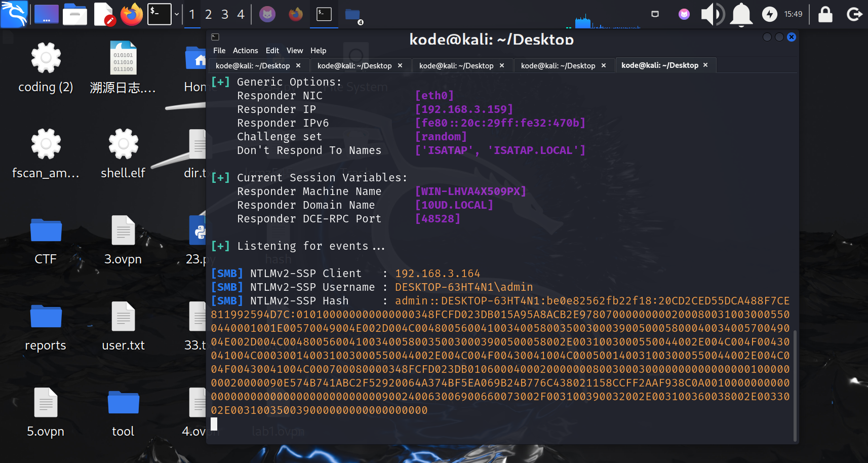The width and height of the screenshot is (868, 463).
Task: Switch to the third kode@kali terminal tab
Action: pos(456,66)
